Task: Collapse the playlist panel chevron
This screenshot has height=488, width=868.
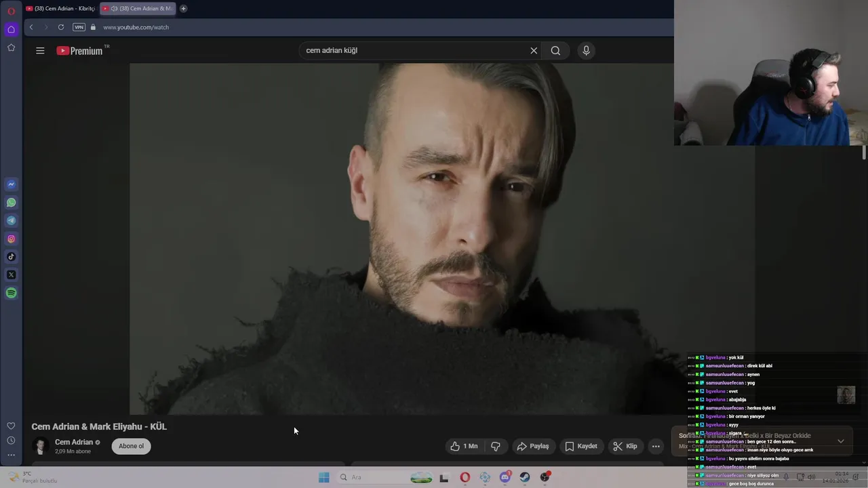Action: click(x=841, y=441)
